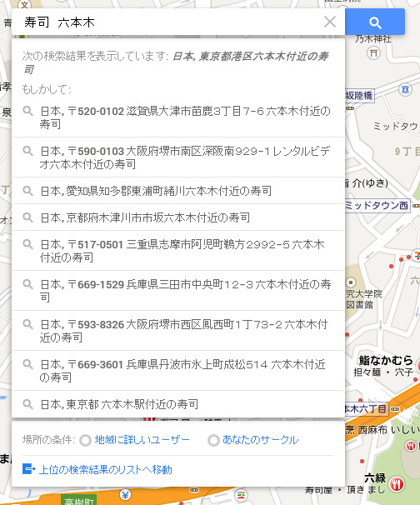Enable the 地域に詳しいユーザー radio filter
This screenshot has width=420, height=505.
[x=85, y=440]
